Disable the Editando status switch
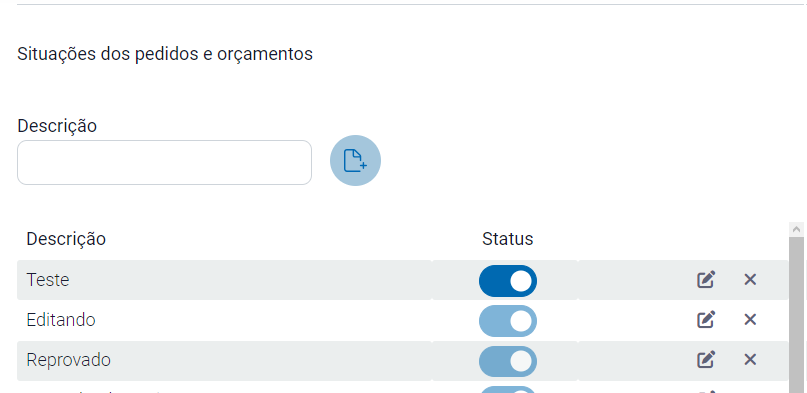 [508, 321]
